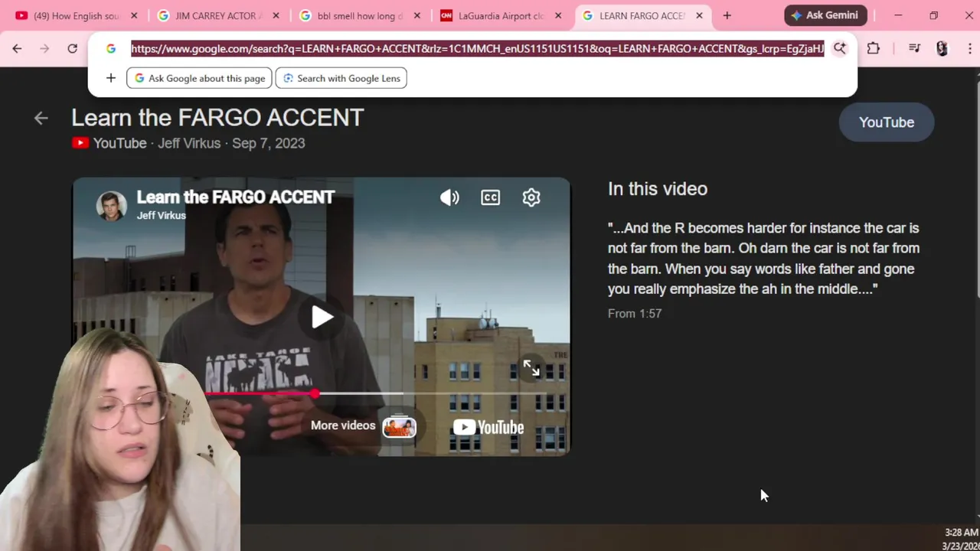Viewport: 980px width, 551px height.
Task: Click the Google site icon in address bar
Action: 111,48
